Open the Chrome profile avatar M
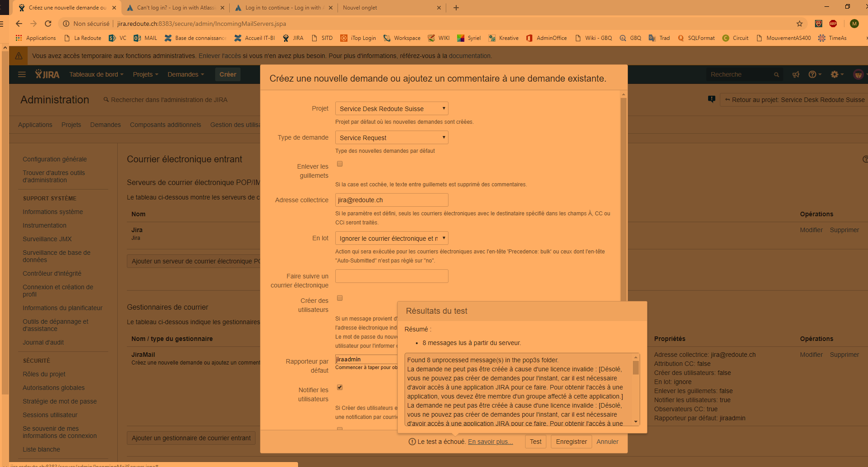The image size is (868, 467). (854, 24)
